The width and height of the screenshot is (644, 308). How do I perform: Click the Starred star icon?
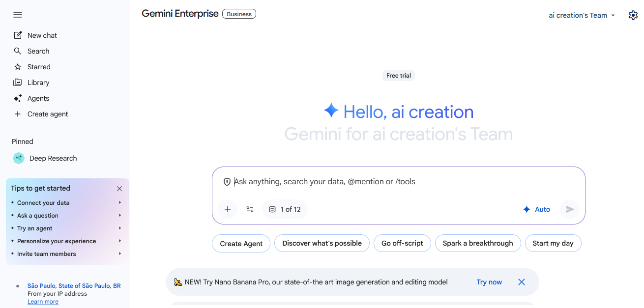(x=18, y=67)
